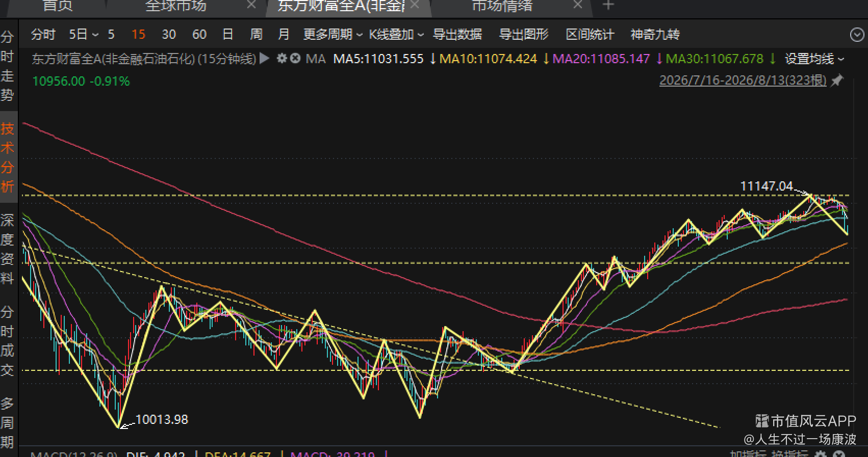Expand the 更多周期 dropdown
The height and width of the screenshot is (457, 868).
333,35
